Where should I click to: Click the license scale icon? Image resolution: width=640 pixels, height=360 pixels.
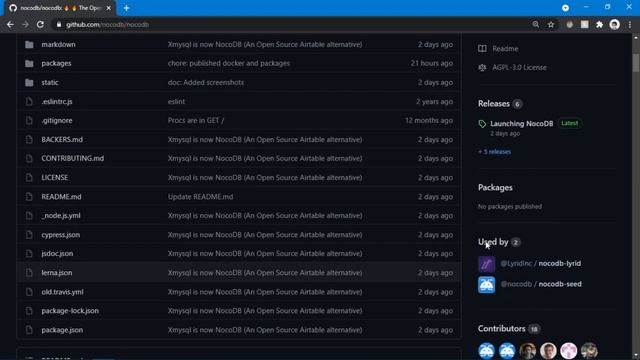point(482,67)
